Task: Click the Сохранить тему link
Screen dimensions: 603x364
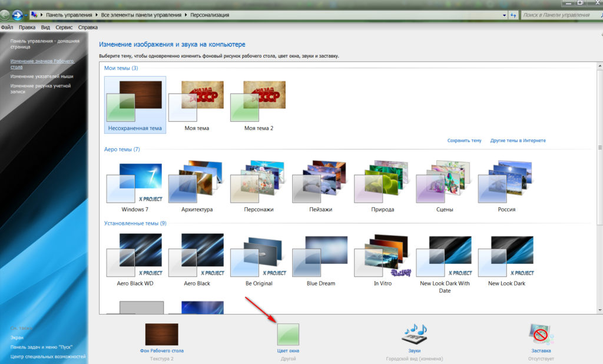Action: [465, 140]
